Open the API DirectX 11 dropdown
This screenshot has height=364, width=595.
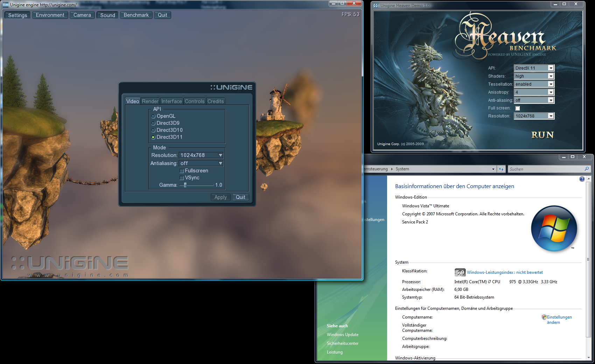[534, 68]
